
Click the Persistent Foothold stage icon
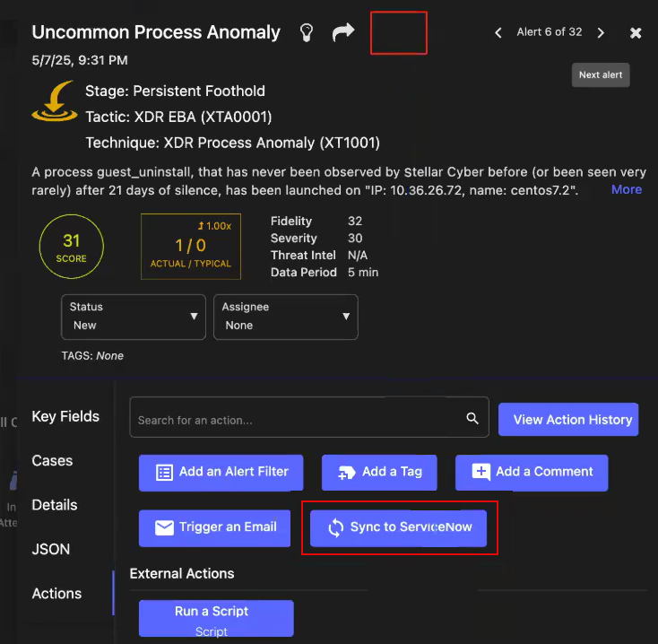(54, 103)
